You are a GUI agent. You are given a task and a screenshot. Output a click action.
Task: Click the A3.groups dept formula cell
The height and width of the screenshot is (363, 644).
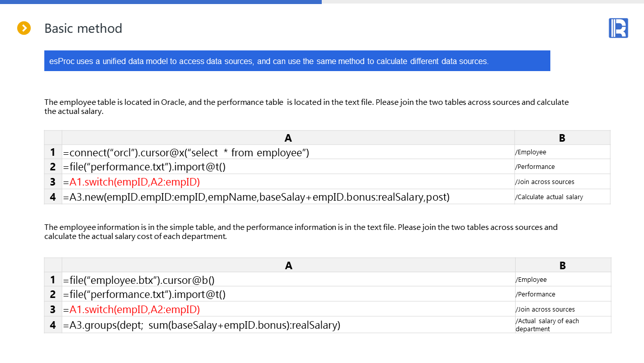point(202,325)
